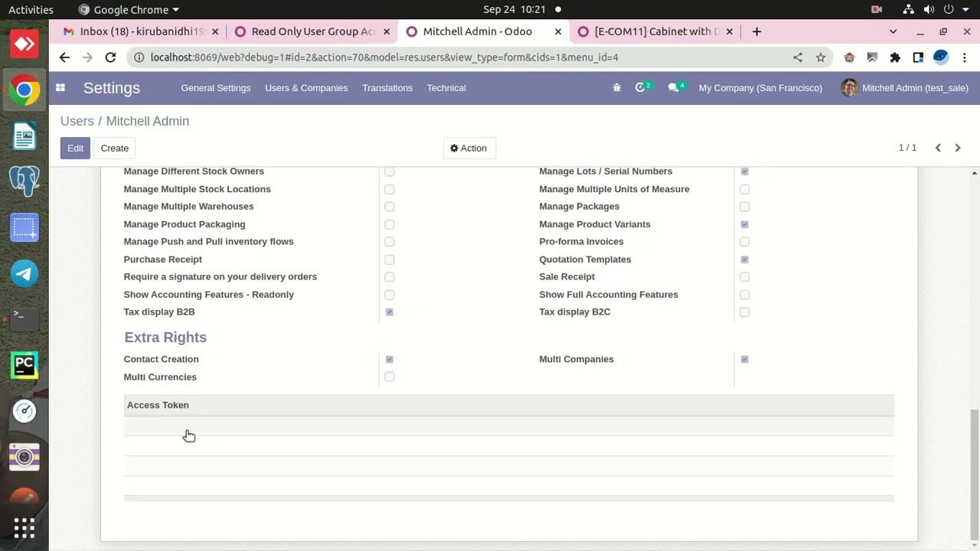980x551 pixels.
Task: Close the Gmail Inbox tab
Action: [215, 31]
